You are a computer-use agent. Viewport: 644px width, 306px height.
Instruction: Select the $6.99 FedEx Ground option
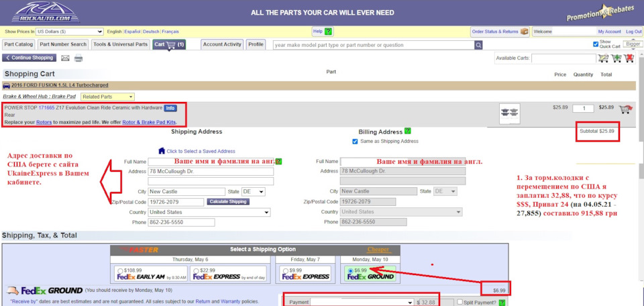point(350,271)
